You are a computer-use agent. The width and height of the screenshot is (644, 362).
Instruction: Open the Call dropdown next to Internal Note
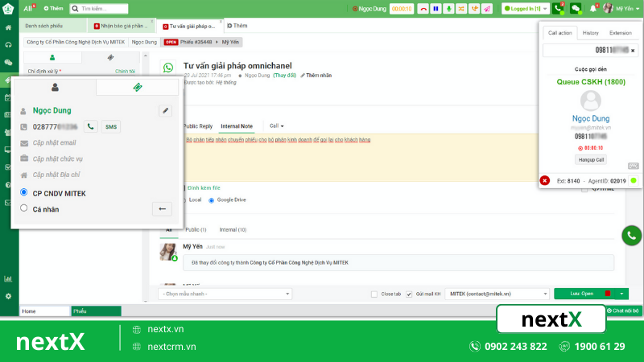coord(276,126)
